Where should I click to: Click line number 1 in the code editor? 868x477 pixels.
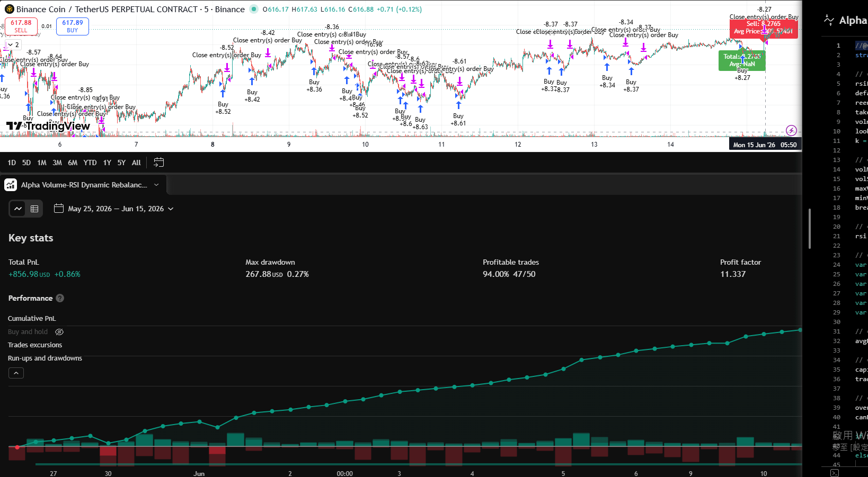point(838,46)
